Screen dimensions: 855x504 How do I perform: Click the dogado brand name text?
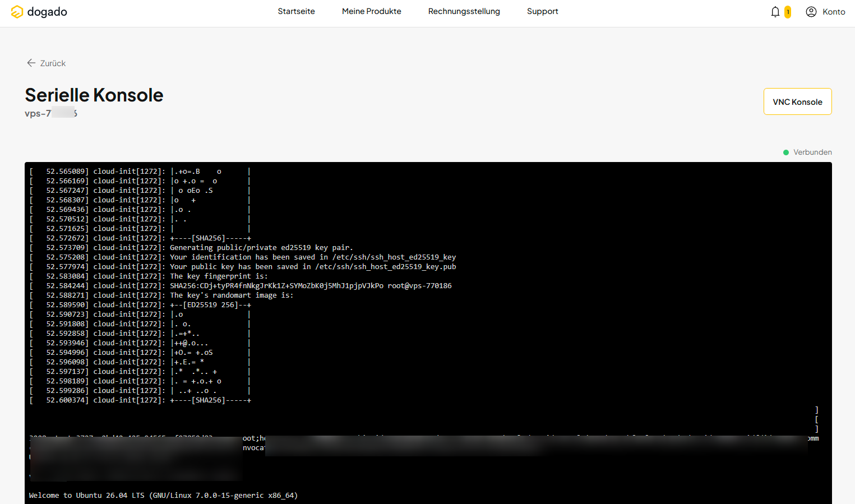tap(47, 12)
